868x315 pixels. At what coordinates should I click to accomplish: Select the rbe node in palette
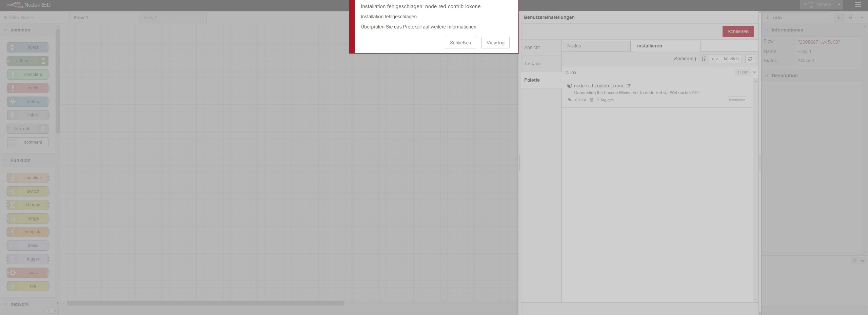(28, 286)
